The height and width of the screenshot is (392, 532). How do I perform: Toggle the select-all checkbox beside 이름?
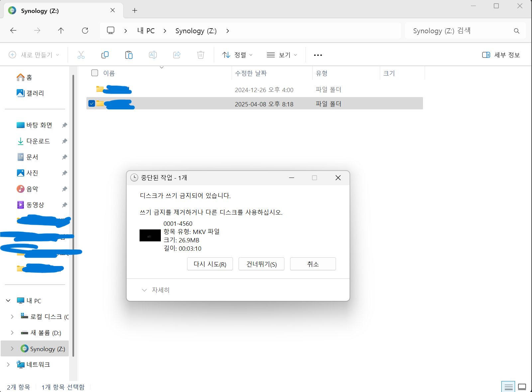[95, 73]
